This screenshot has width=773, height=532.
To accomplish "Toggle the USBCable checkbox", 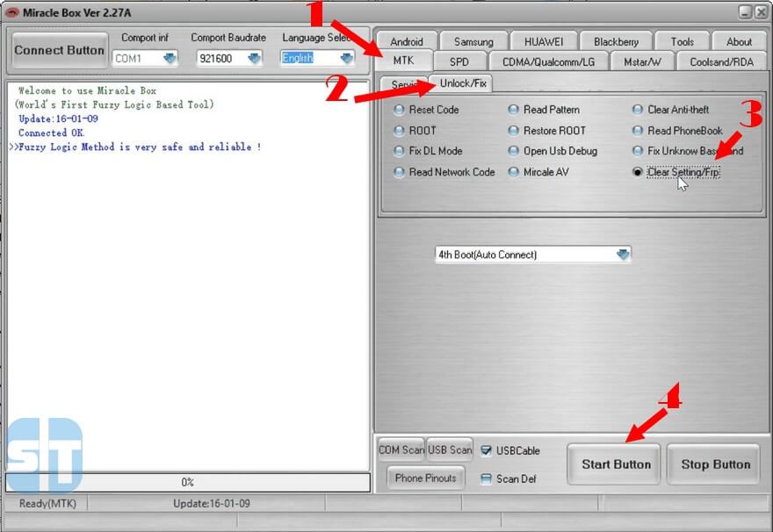I will 486,451.
